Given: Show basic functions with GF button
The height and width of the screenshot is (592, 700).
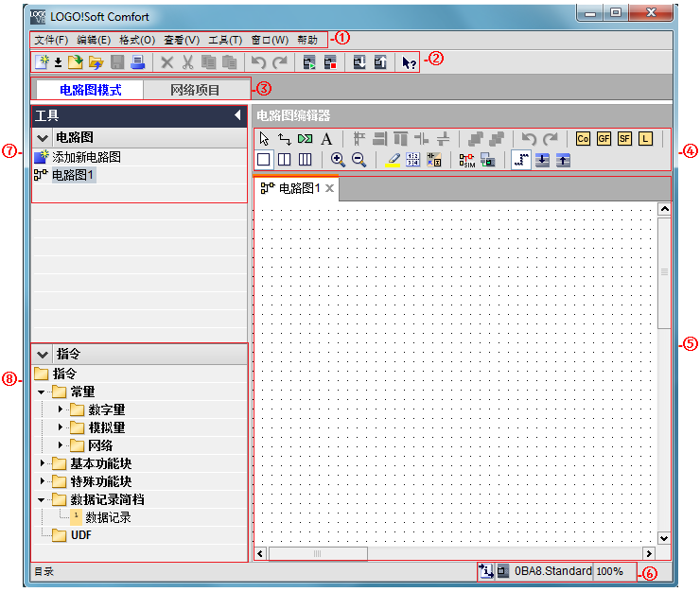Looking at the screenshot, I should point(604,139).
